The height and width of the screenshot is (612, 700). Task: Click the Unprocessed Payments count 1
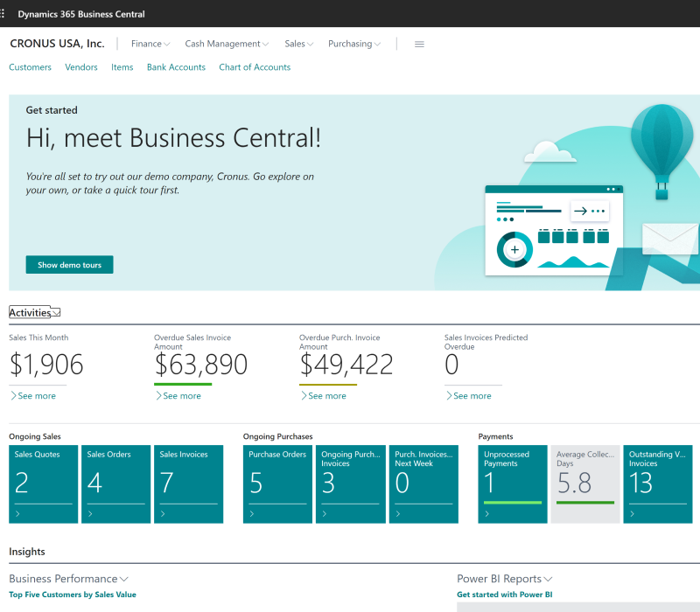(x=489, y=483)
